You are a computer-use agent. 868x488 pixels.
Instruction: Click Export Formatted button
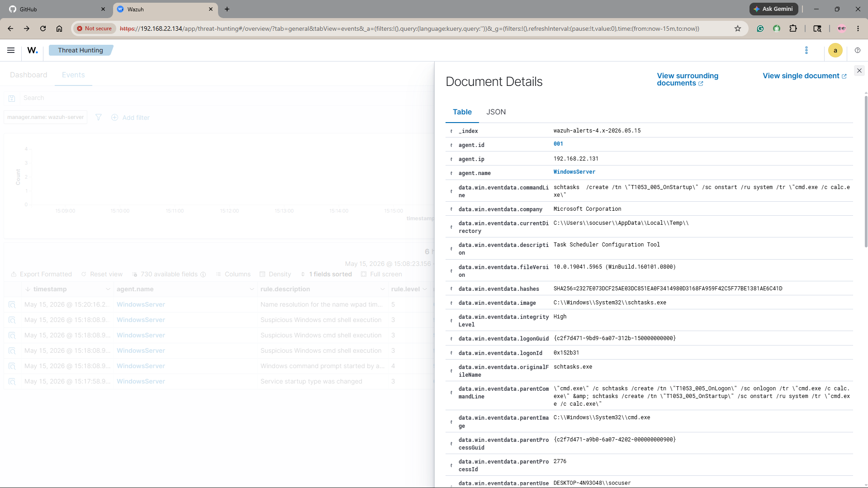pos(41,274)
